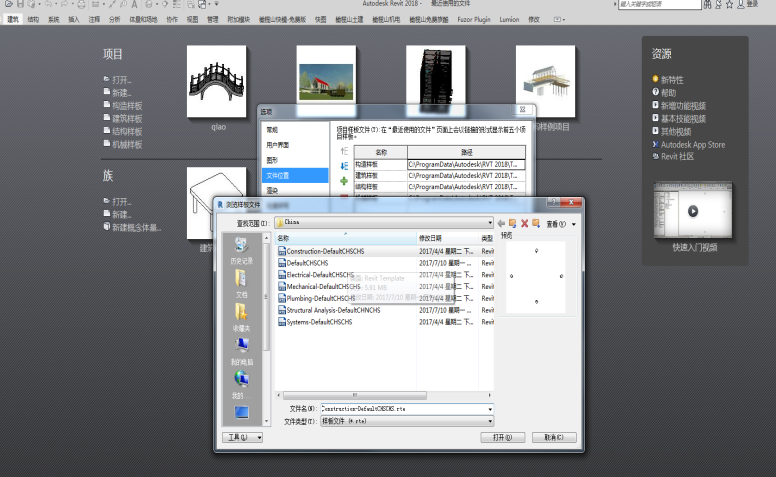Open the 查看 views dropdown

coord(561,224)
